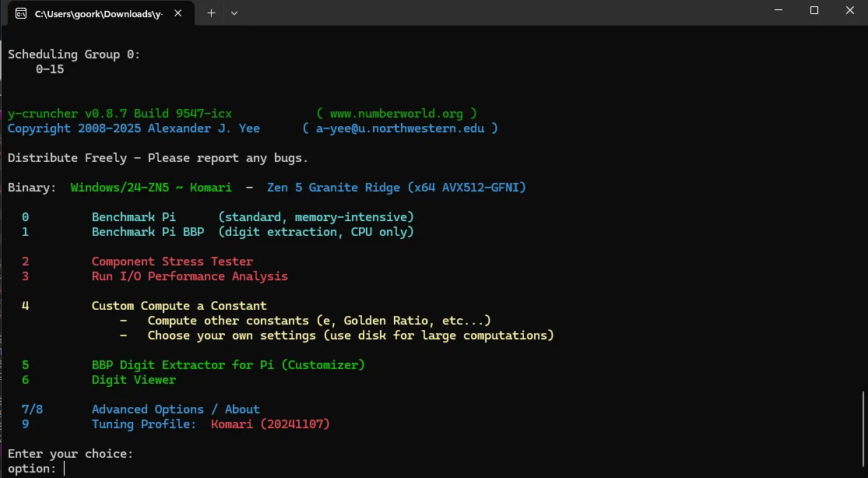This screenshot has height=478, width=868.
Task: Click the '7/8' option number
Action: click(32, 409)
